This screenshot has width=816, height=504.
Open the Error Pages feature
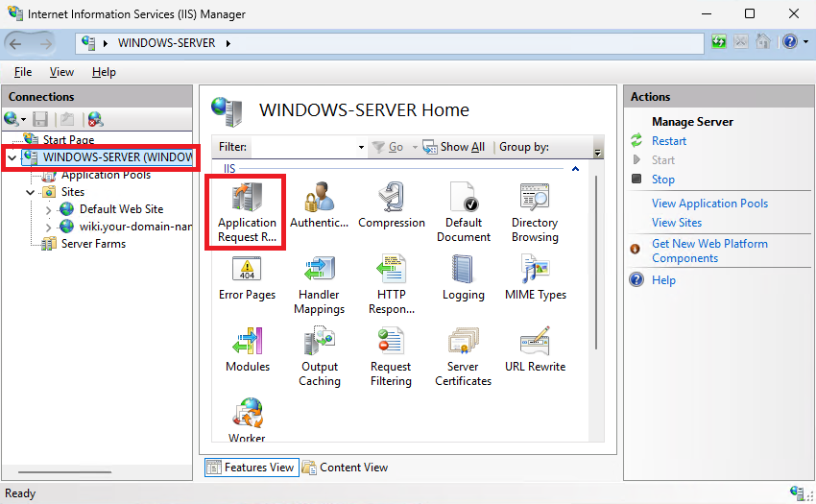pyautogui.click(x=247, y=277)
